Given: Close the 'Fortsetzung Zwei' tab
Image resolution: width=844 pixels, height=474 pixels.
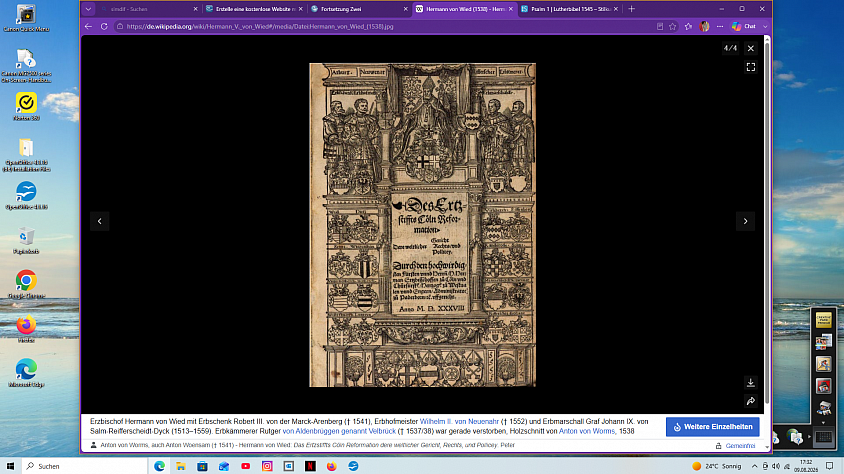Looking at the screenshot, I should tap(405, 9).
